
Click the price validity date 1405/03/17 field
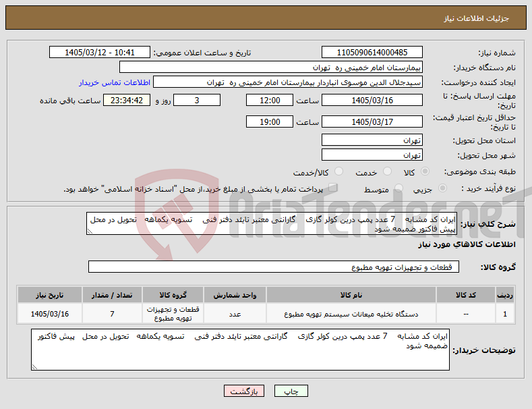pyautogui.click(x=372, y=121)
